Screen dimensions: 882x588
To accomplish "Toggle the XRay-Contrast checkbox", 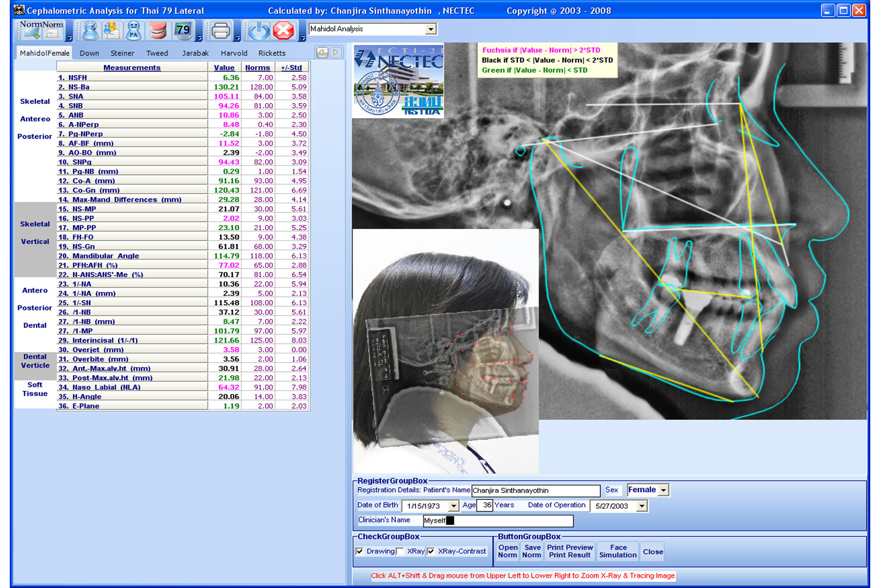I will click(431, 551).
